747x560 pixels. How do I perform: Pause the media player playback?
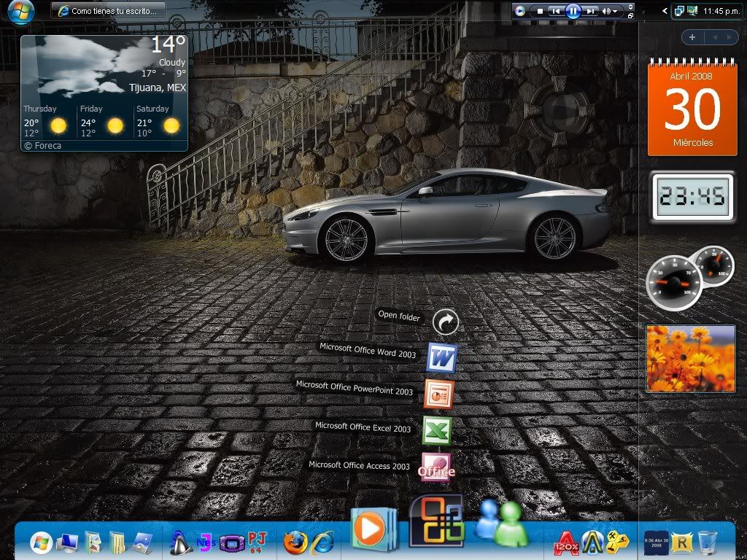pyautogui.click(x=573, y=10)
